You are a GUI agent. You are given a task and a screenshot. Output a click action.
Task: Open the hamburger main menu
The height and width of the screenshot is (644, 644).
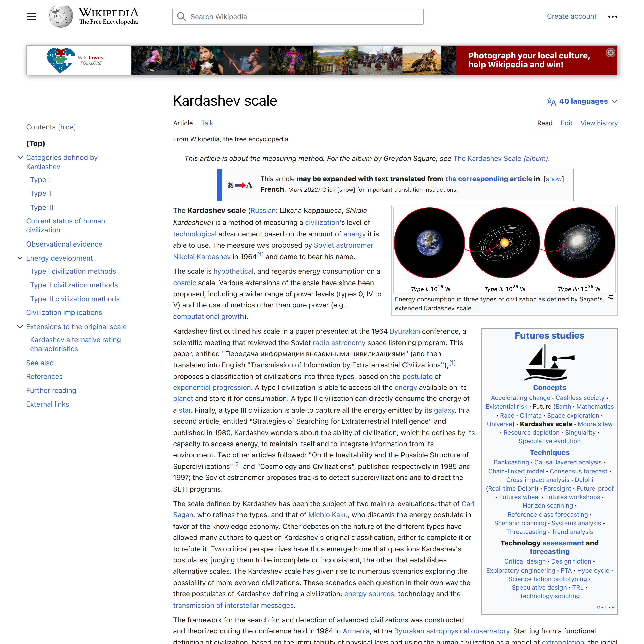(31, 16)
